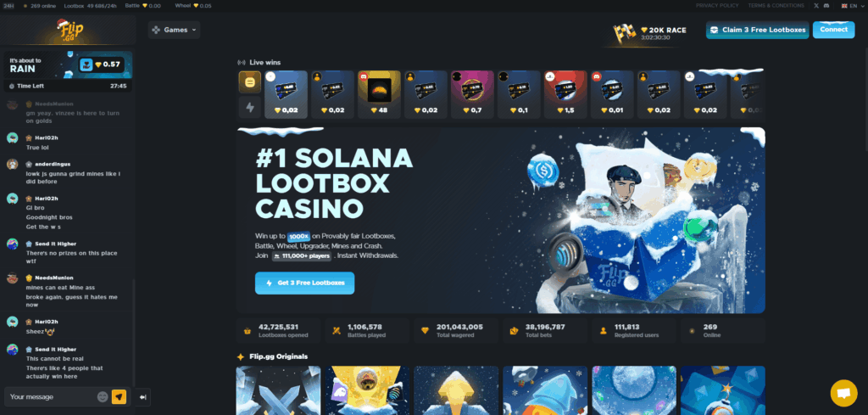Open the EN language selector
Image resolution: width=868 pixels, height=415 pixels.
[849, 6]
